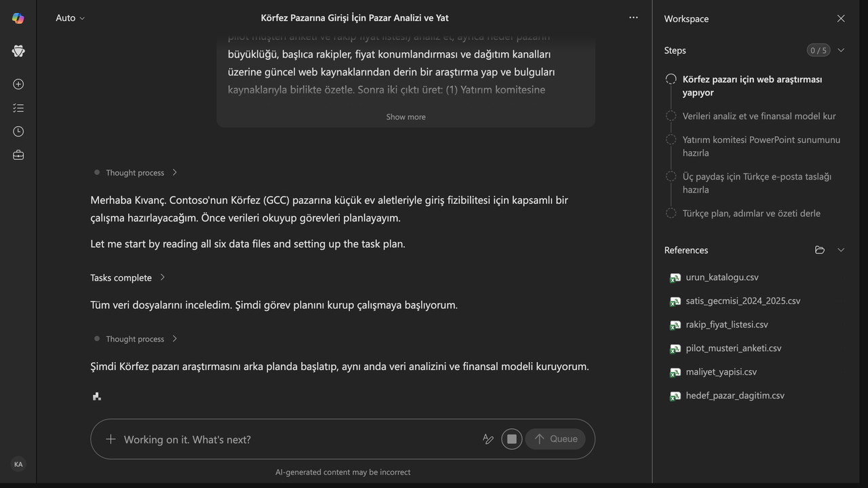
Task: Click the edit prompt pencil icon
Action: pos(488,439)
